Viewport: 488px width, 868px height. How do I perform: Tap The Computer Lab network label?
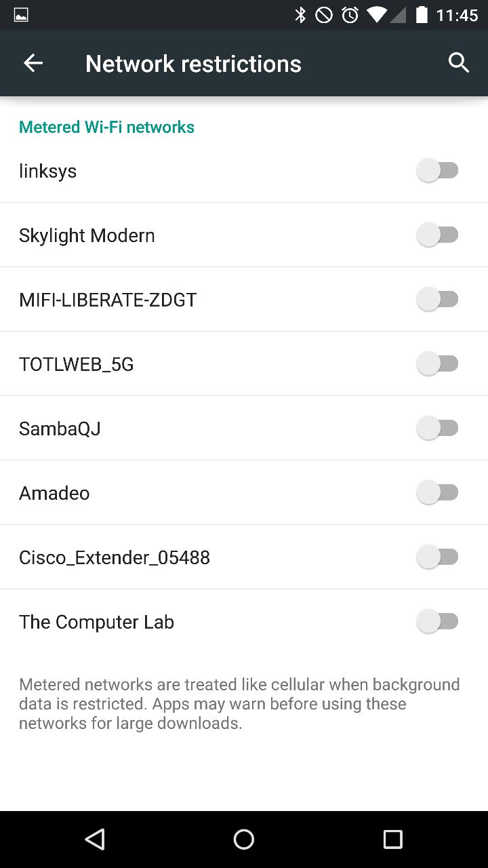click(96, 622)
